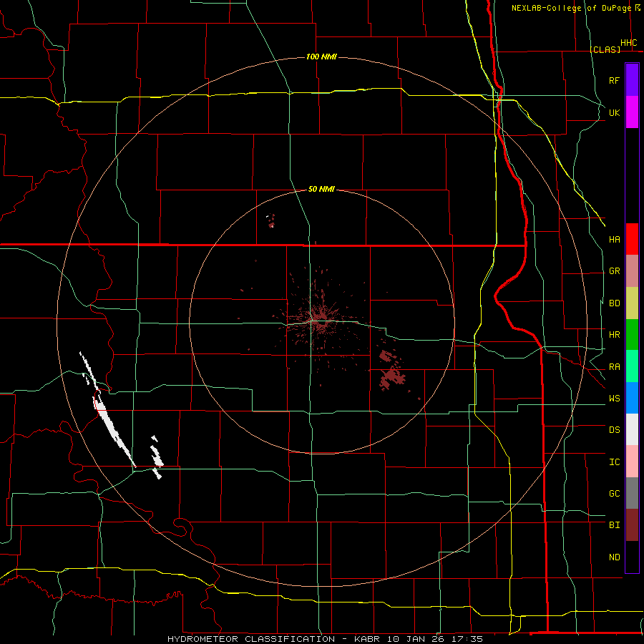Click the HHC product label

628,43
